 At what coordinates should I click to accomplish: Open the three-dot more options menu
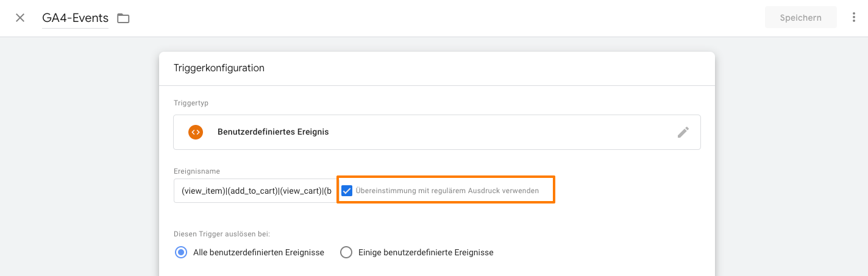(853, 18)
